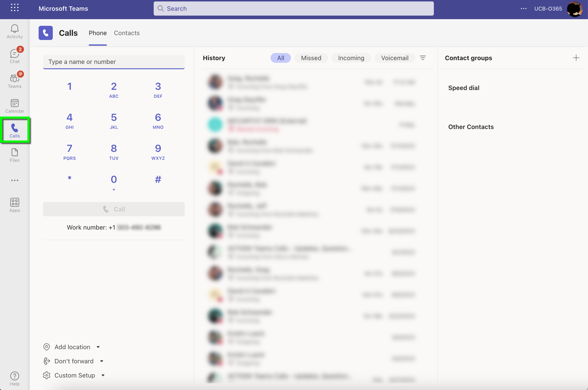588x390 pixels.
Task: Open the Apps icon in sidebar
Action: tap(15, 205)
